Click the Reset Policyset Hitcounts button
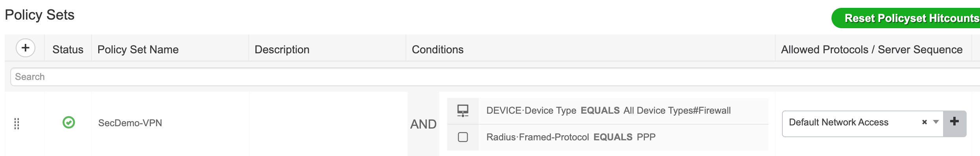Screen dimensions: 980x156 [x=906, y=18]
